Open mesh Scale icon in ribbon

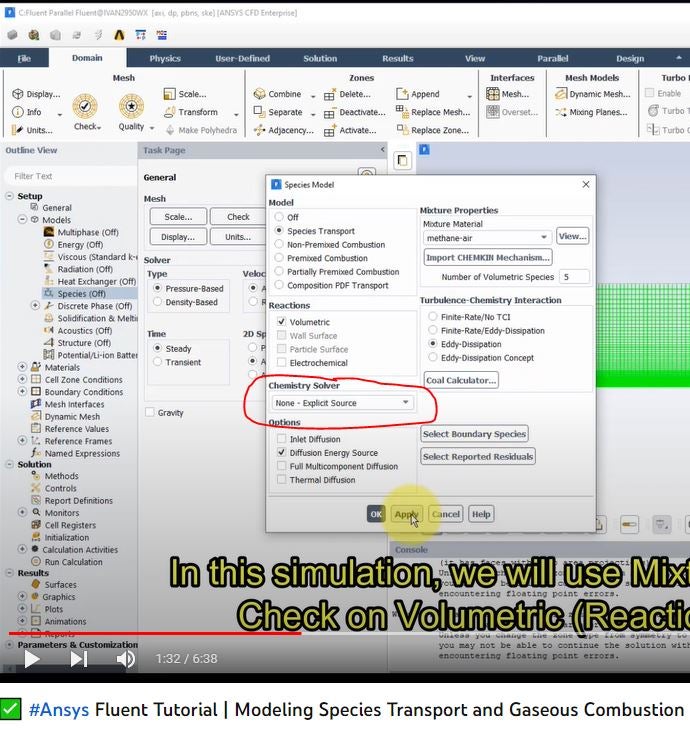click(169, 94)
